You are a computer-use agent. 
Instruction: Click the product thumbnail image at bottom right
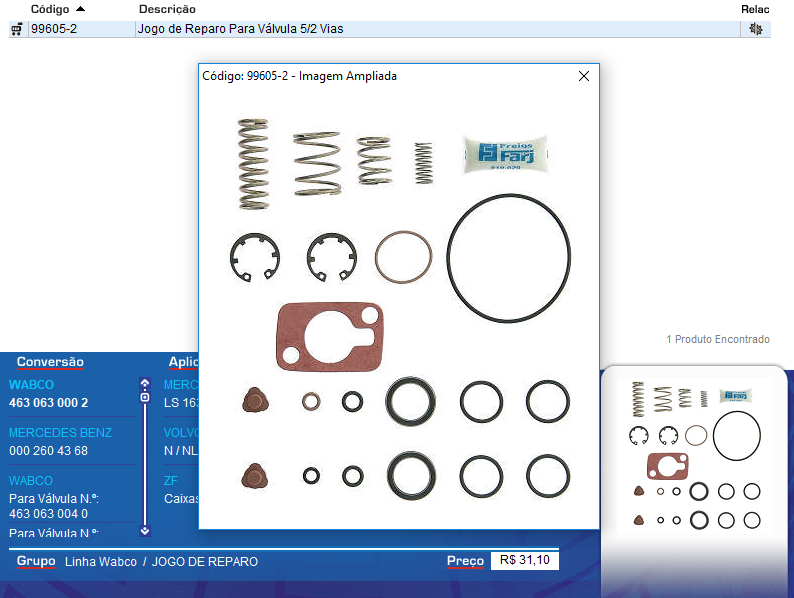(696, 453)
